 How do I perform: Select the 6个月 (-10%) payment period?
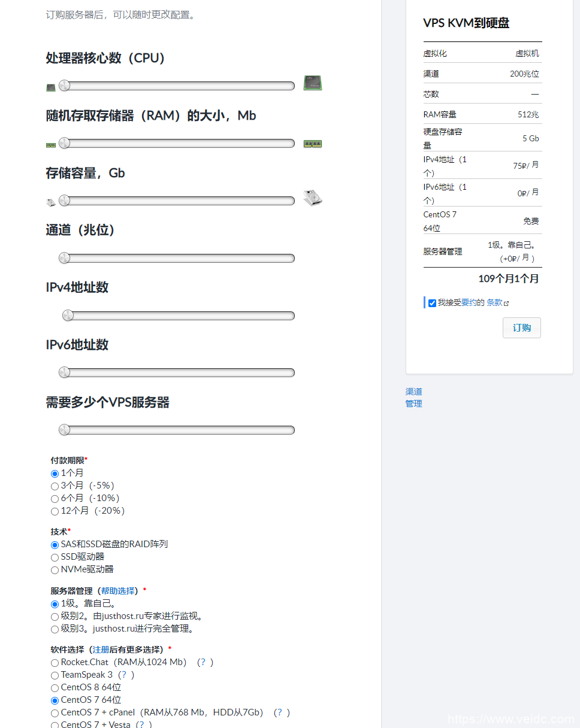tap(55, 499)
